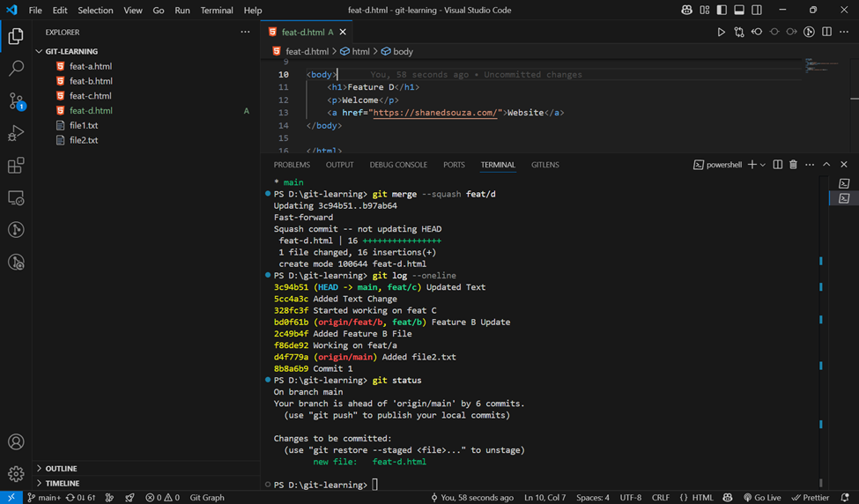Open editor More Actions ellipsis

pyautogui.click(x=844, y=33)
